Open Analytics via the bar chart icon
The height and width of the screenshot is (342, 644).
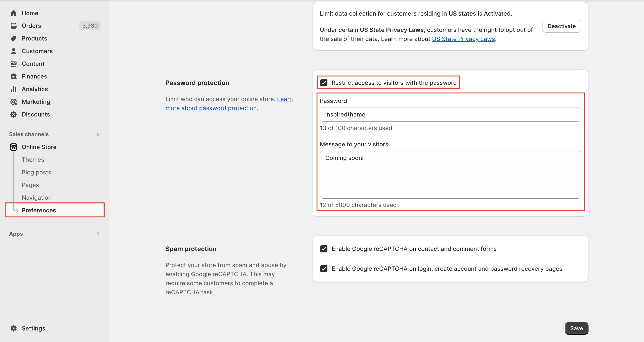(x=14, y=89)
